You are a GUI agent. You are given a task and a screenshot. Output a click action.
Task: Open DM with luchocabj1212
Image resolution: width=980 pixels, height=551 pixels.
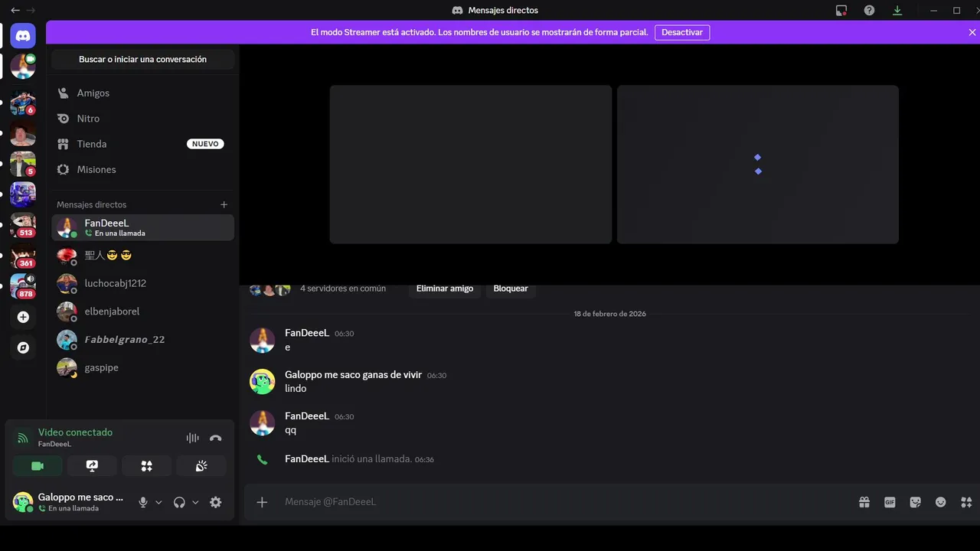point(142,283)
